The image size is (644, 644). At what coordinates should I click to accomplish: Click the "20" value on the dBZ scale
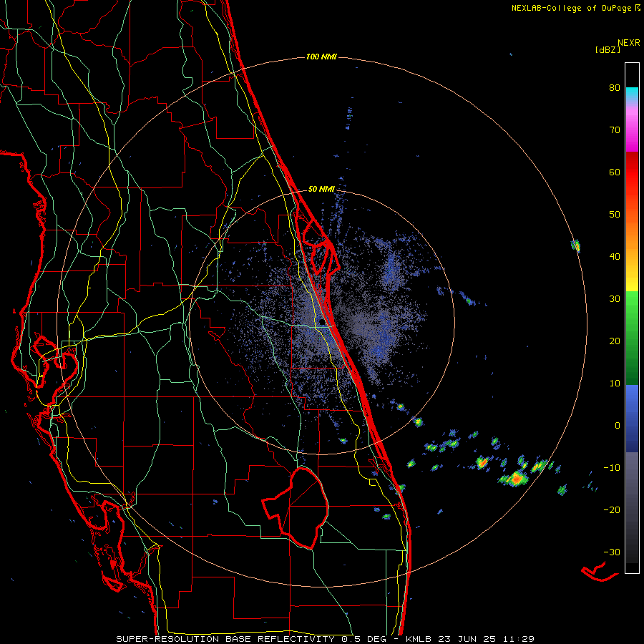(615, 341)
